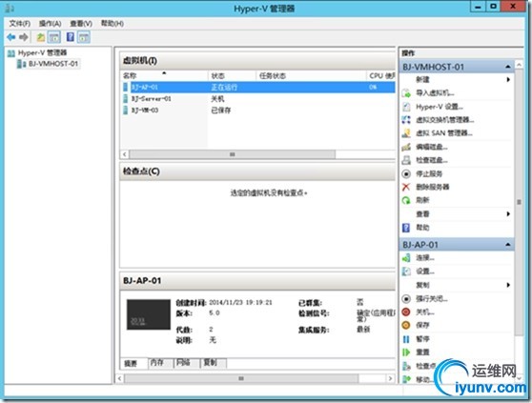Click the 已保存 status cell
Image resolution: width=532 pixels, height=403 pixels.
click(221, 111)
